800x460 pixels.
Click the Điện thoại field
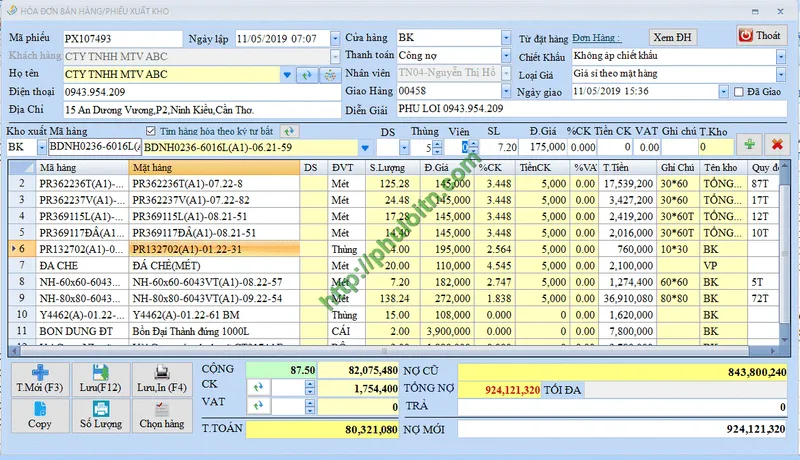pyautogui.click(x=202, y=92)
